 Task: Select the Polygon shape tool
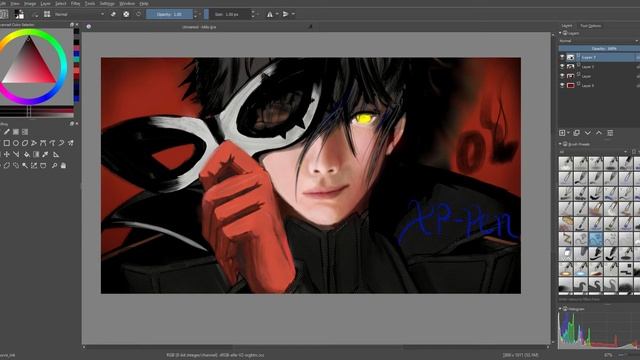click(x=25, y=143)
